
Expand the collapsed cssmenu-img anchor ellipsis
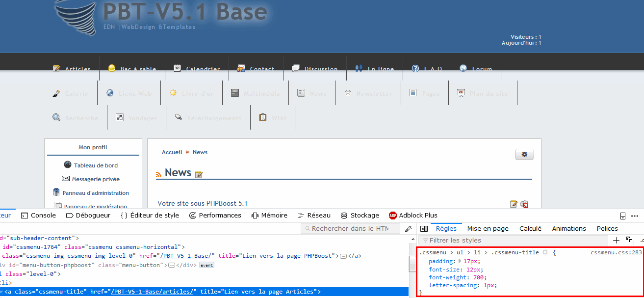343,256
